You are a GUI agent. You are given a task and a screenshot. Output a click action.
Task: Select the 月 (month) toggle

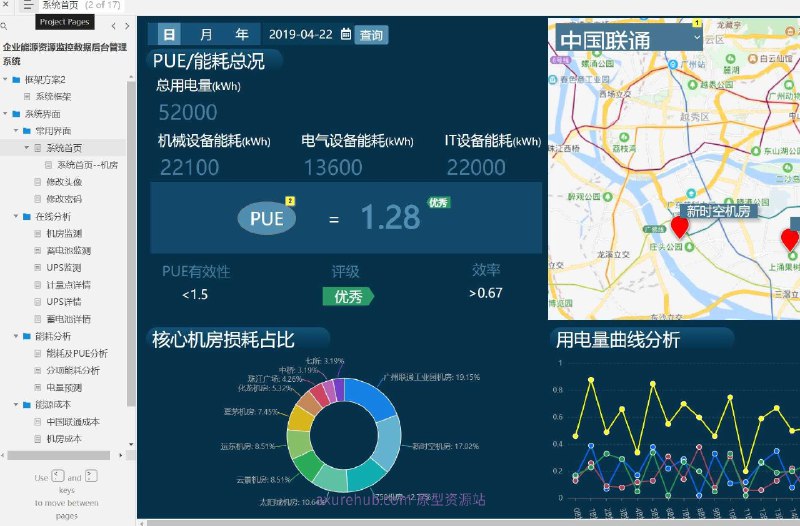point(206,34)
